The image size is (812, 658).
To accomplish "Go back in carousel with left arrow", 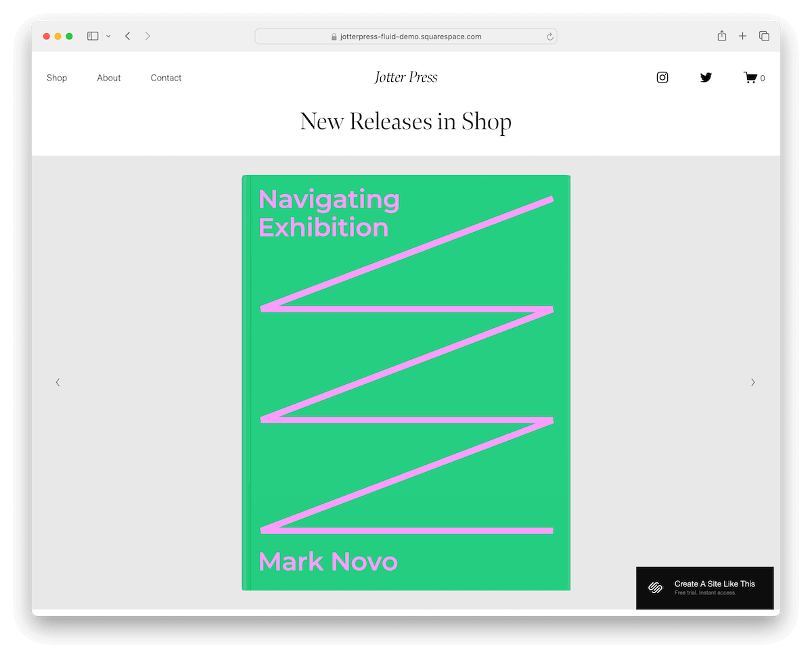I will [58, 382].
